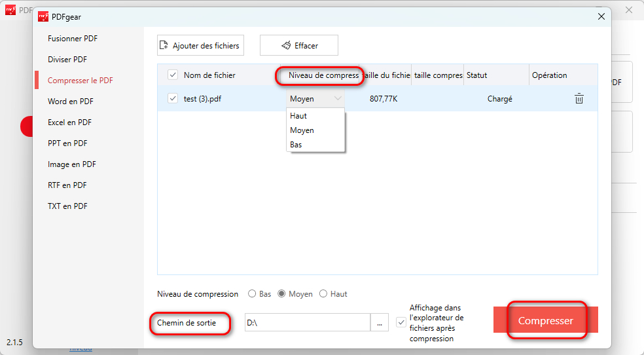The height and width of the screenshot is (355, 644).
Task: Click Ajouter des fichiers button
Action: pyautogui.click(x=200, y=45)
